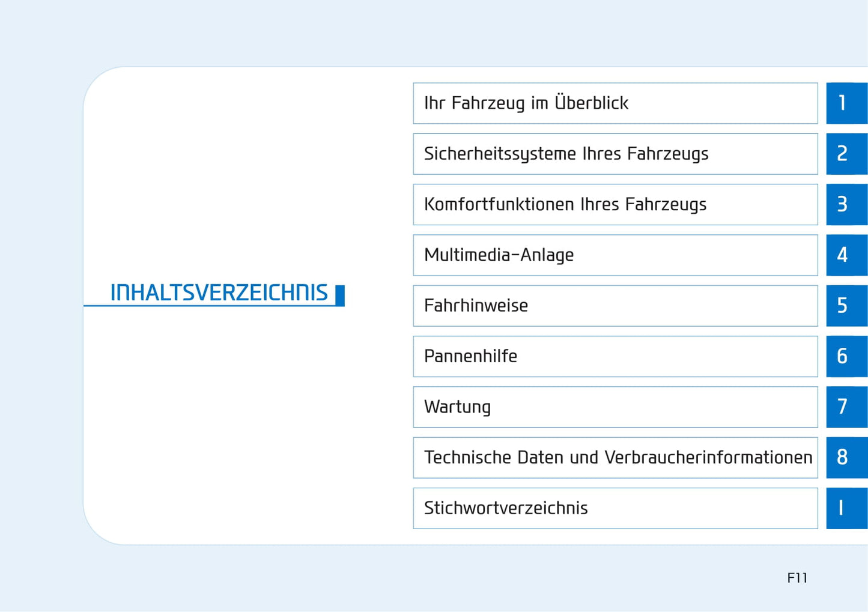Screen dimensions: 868x612
Task: Switch to the blue tab numbered 4
Action: (x=846, y=255)
